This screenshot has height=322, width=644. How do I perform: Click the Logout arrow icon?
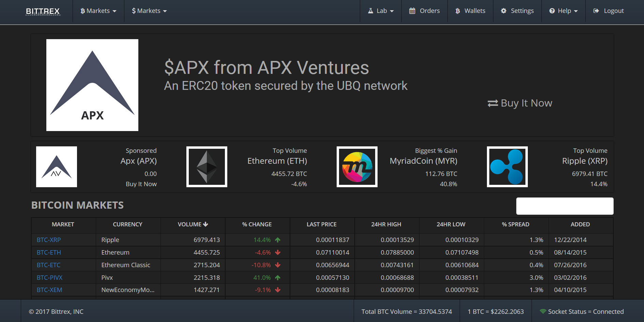pyautogui.click(x=596, y=11)
